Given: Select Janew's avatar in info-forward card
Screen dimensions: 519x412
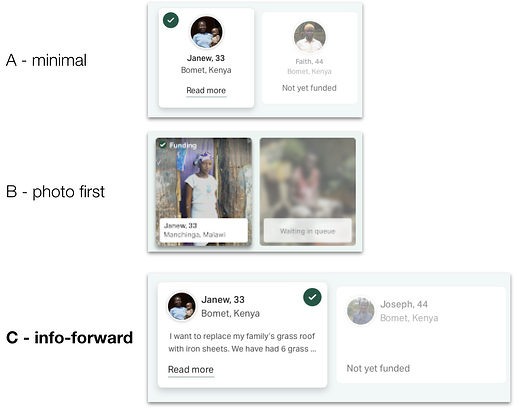Looking at the screenshot, I should tap(182, 306).
